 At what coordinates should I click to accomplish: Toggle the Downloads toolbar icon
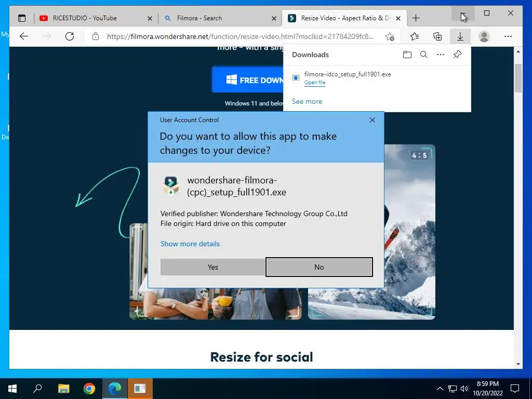pyautogui.click(x=460, y=36)
